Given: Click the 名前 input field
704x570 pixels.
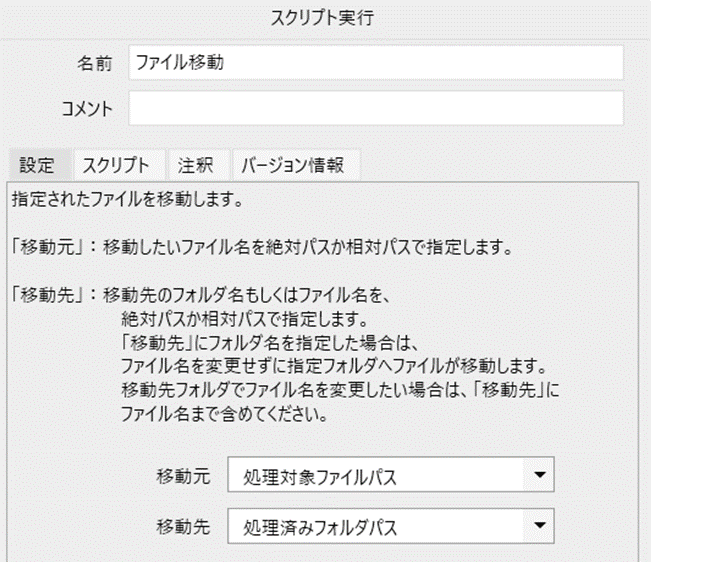Looking at the screenshot, I should pyautogui.click(x=376, y=63).
